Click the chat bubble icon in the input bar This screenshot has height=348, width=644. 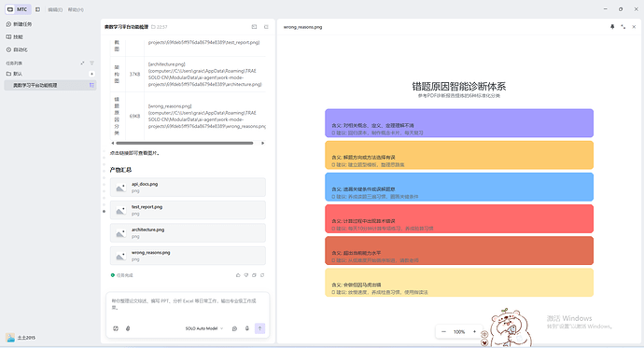coord(234,328)
